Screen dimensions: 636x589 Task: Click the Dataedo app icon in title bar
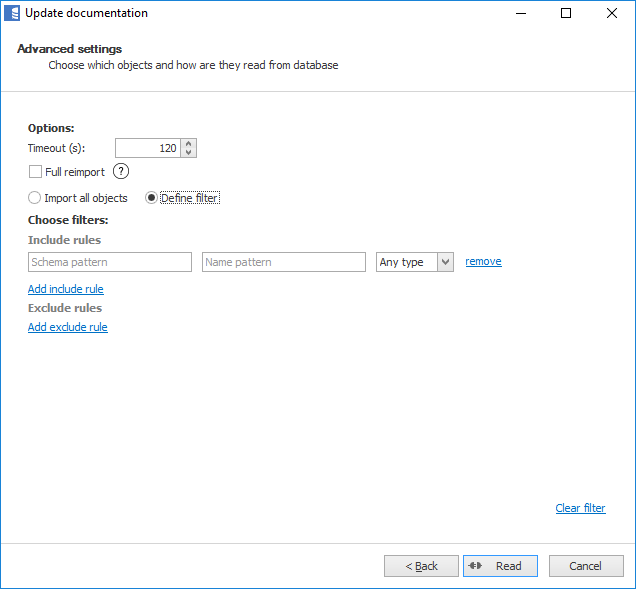point(13,13)
